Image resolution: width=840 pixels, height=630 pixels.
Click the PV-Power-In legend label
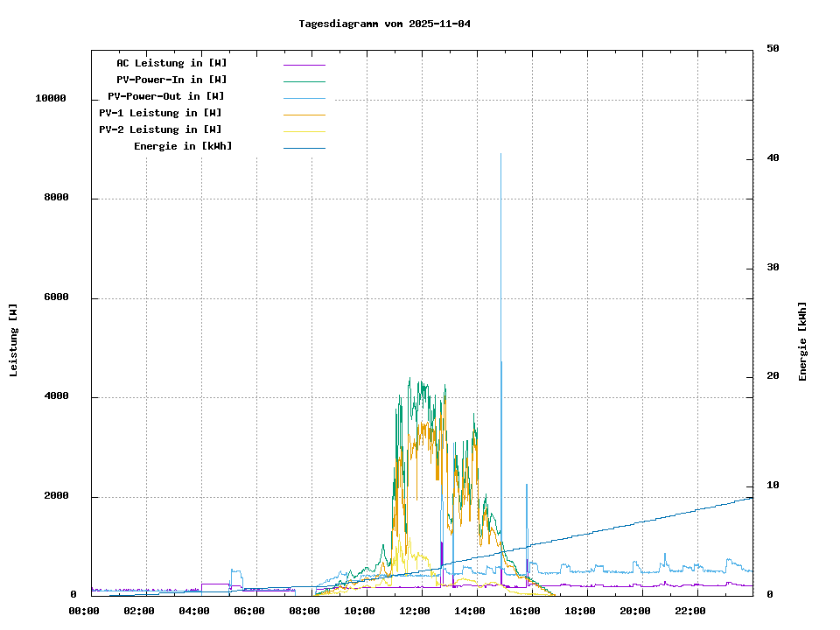171,80
